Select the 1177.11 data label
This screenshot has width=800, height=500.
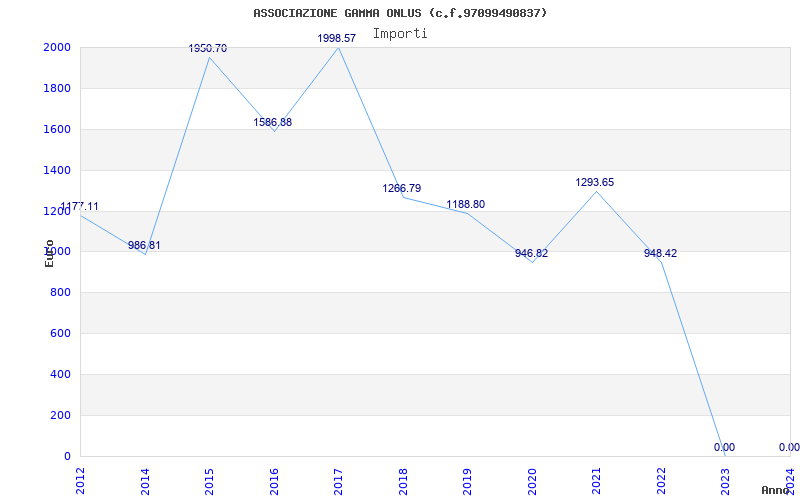(x=80, y=207)
